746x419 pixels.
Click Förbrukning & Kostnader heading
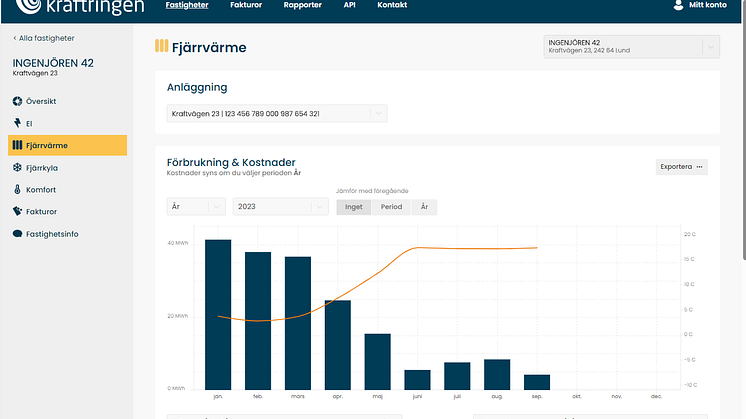pos(231,162)
